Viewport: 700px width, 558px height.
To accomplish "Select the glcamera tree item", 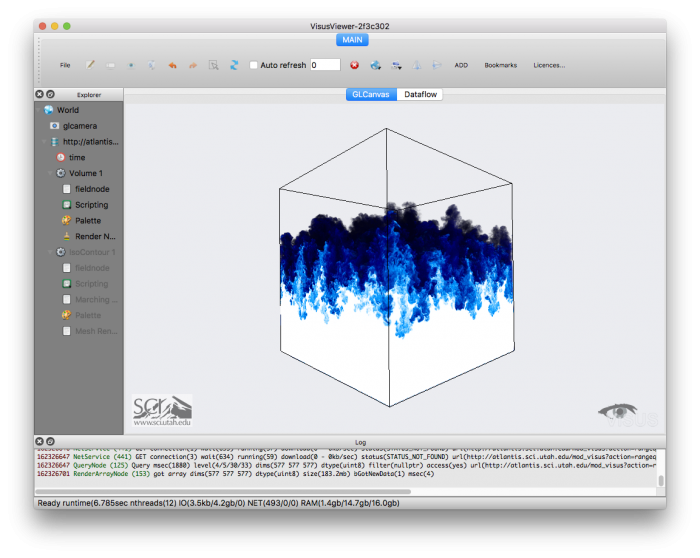I will click(79, 126).
